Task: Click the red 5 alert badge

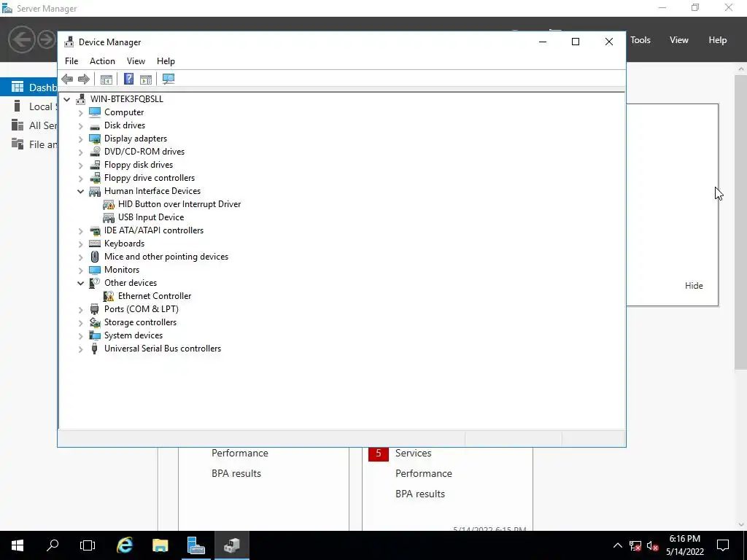Action: [x=379, y=454]
